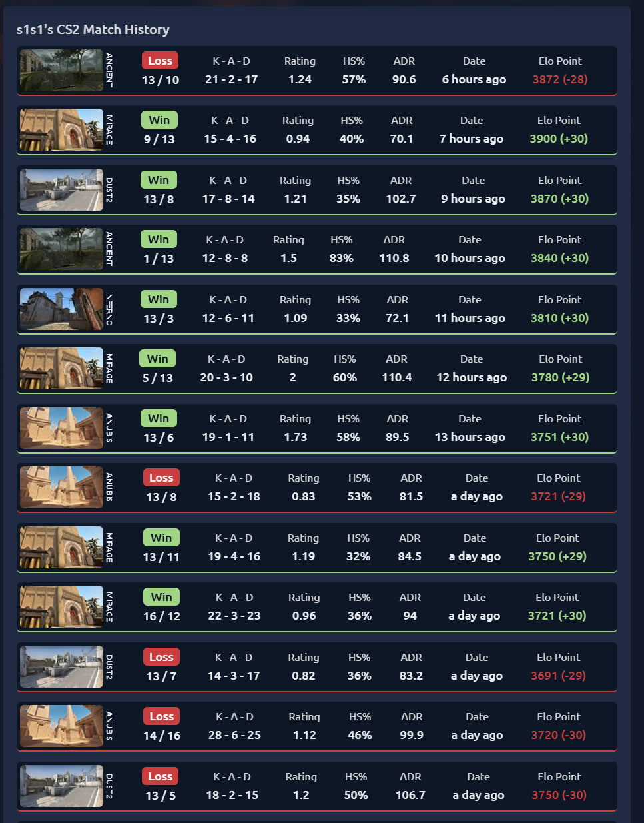The image size is (644, 823).
Task: Click the Win badge on the 13 / 3 Inferno match
Action: click(x=159, y=299)
